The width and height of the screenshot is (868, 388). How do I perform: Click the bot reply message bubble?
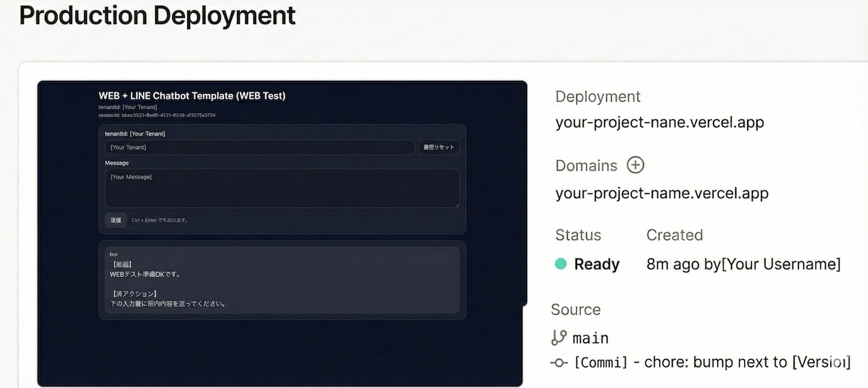click(282, 280)
